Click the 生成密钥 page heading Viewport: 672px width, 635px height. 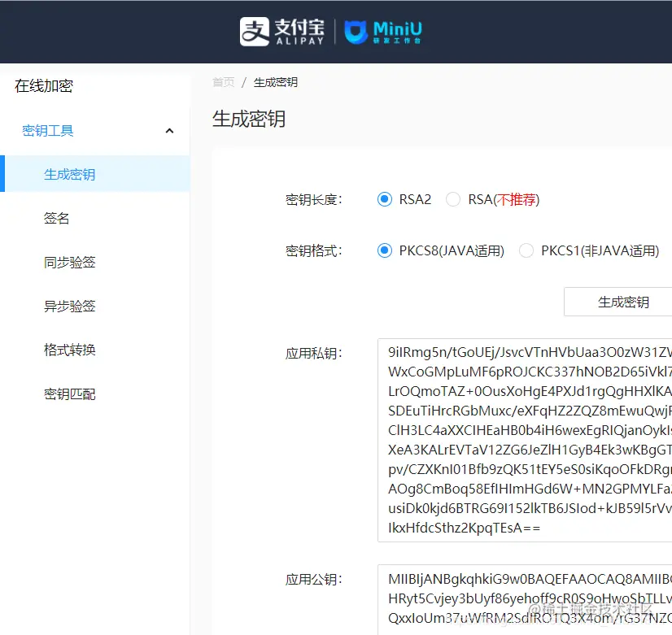point(249,119)
